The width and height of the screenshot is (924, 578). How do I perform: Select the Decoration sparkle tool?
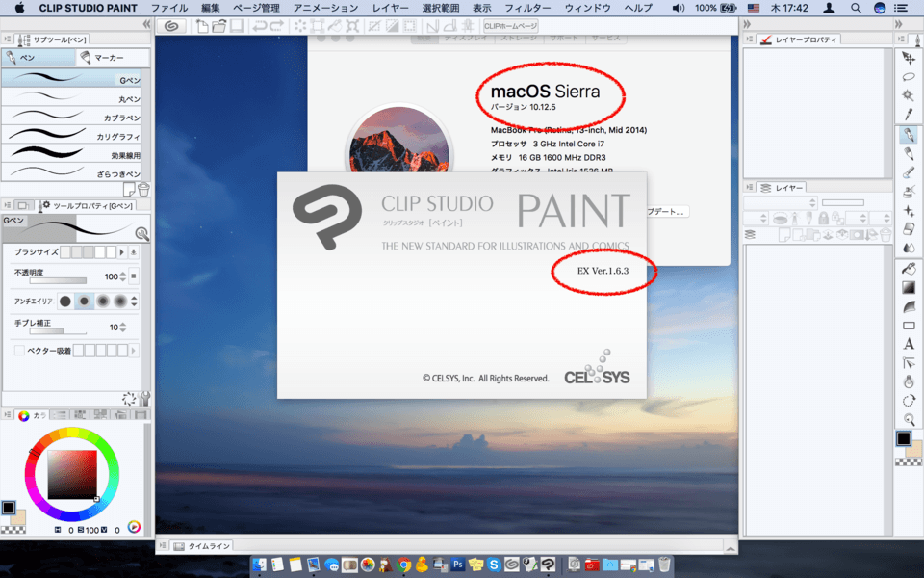909,211
